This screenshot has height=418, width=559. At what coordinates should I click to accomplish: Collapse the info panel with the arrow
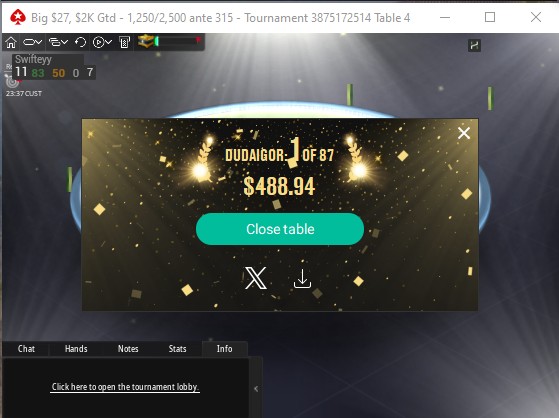click(x=256, y=389)
